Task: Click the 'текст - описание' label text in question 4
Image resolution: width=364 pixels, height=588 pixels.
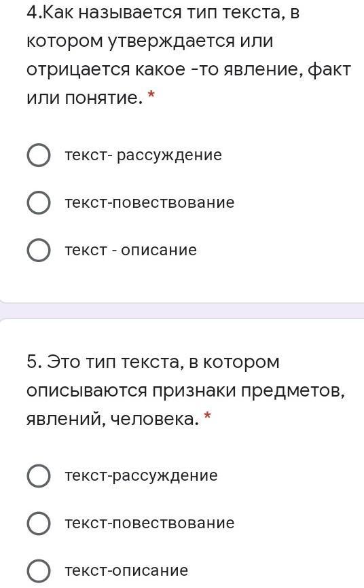Action: pos(131,250)
